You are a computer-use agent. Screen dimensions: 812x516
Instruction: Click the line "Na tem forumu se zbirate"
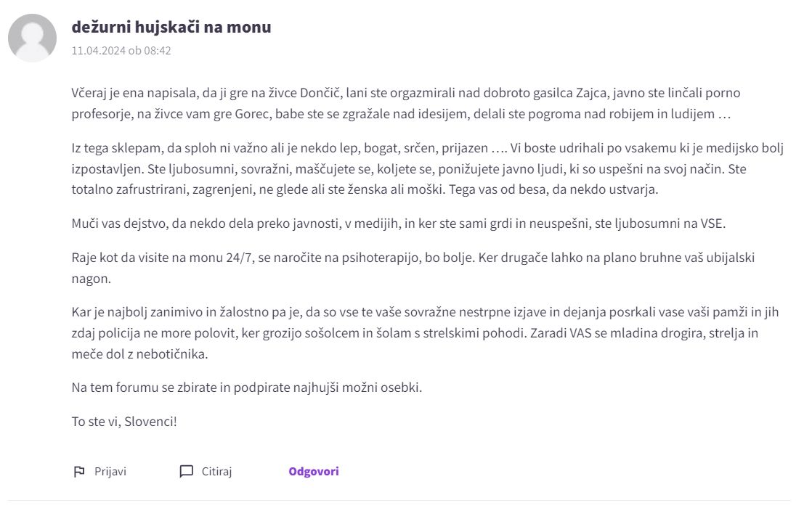coord(246,387)
